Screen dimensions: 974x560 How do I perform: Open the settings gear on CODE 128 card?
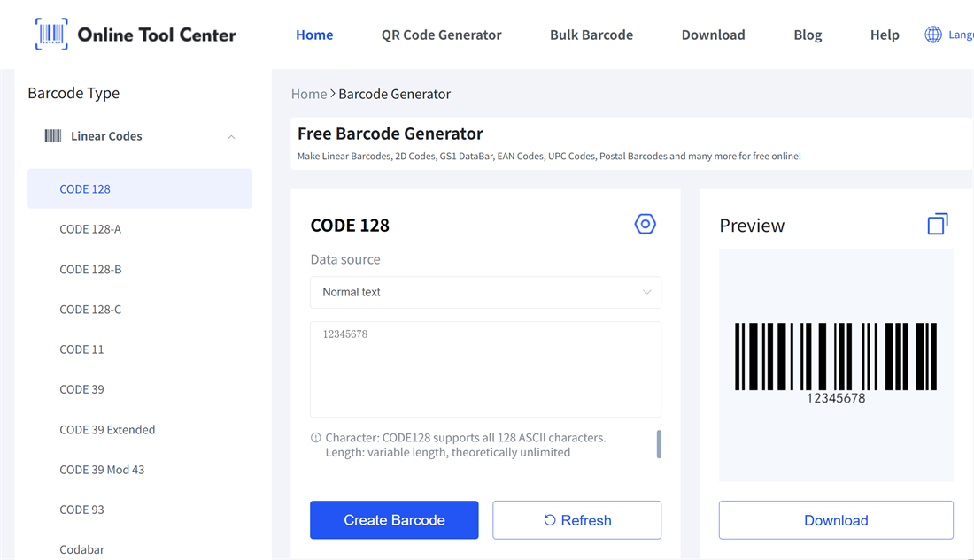pyautogui.click(x=645, y=224)
